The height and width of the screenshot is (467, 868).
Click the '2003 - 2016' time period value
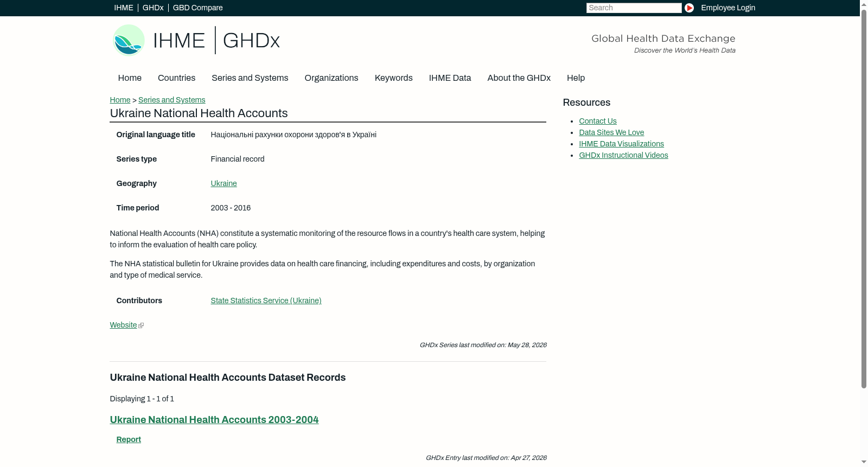pos(231,208)
